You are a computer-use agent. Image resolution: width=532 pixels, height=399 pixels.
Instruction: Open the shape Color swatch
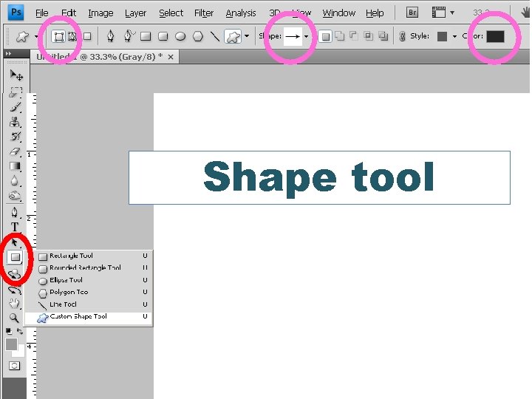tap(495, 36)
